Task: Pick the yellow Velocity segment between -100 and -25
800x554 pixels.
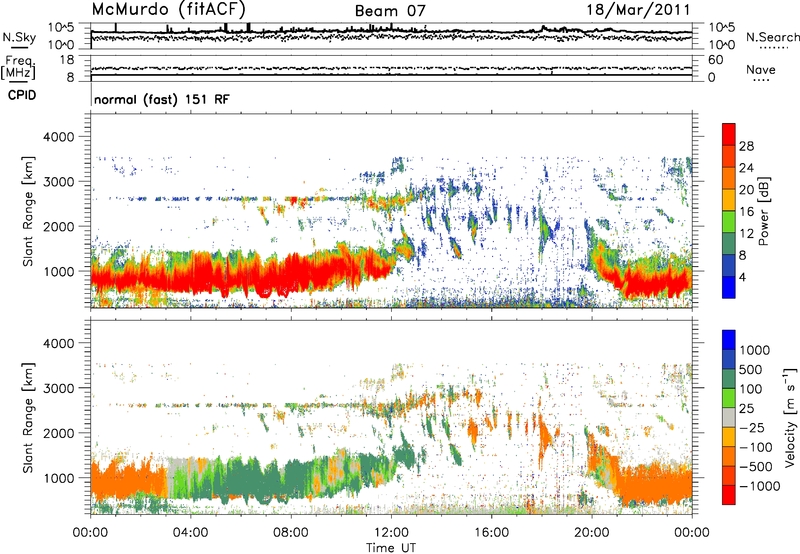Action: (729, 437)
